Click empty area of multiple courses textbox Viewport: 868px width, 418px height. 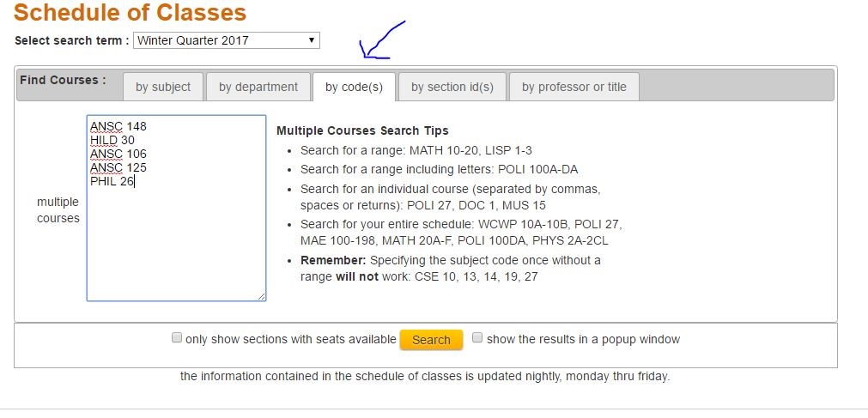tap(176, 244)
